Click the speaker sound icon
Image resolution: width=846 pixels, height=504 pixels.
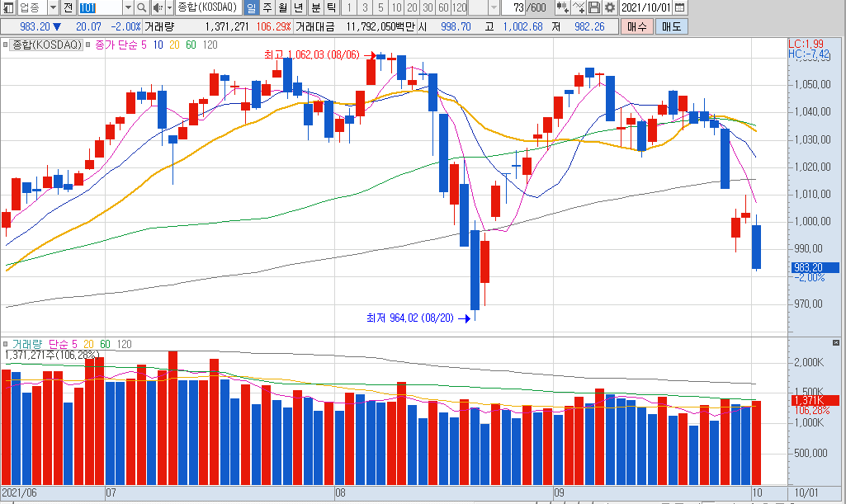pyautogui.click(x=157, y=7)
